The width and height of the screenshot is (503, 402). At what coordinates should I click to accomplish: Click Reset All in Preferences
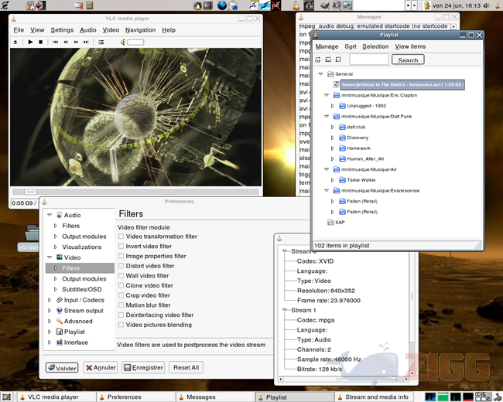(x=186, y=368)
